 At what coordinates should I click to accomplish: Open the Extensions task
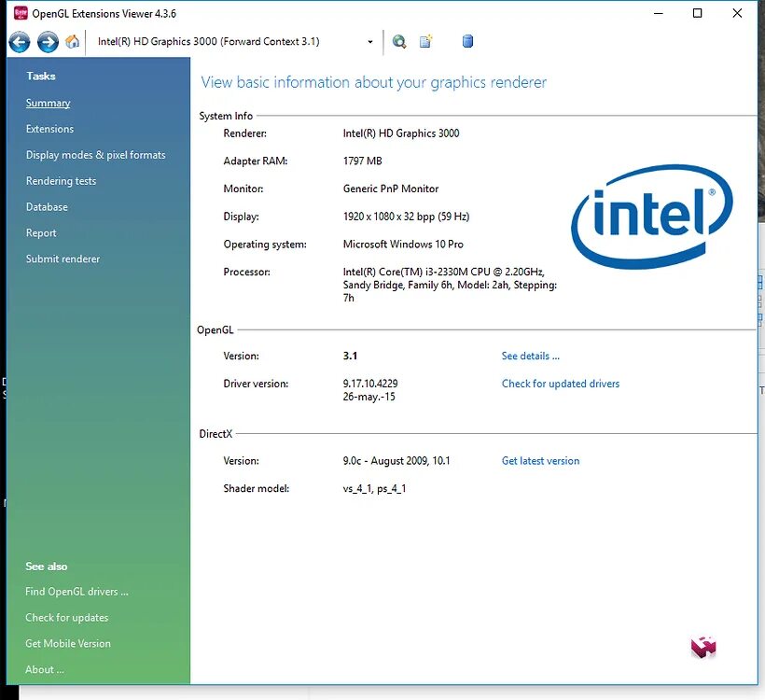(49, 129)
